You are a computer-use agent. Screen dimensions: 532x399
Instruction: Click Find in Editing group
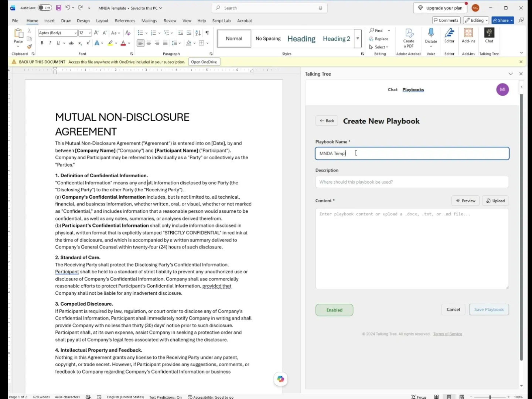pos(376,31)
